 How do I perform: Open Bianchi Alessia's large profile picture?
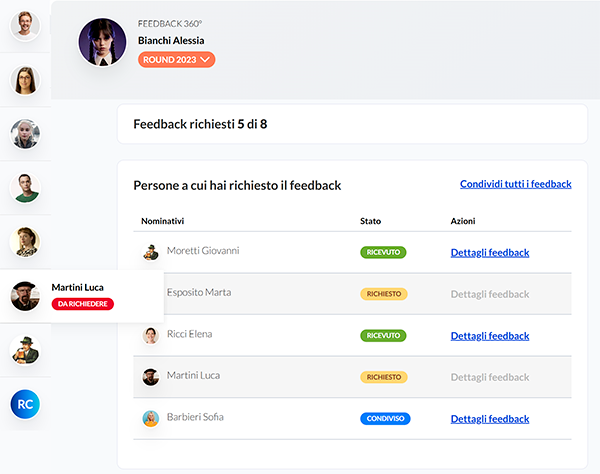103,42
